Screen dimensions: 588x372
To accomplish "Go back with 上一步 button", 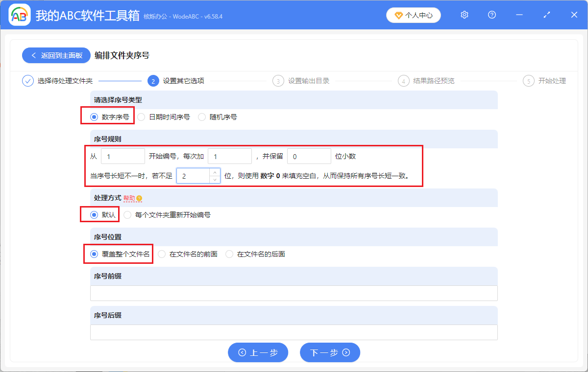I will 258,352.
